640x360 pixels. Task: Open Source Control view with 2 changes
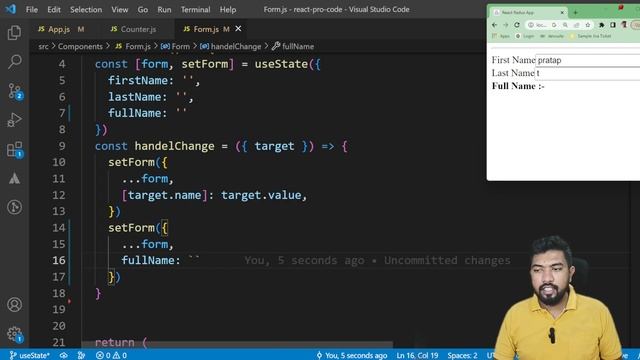point(15,91)
